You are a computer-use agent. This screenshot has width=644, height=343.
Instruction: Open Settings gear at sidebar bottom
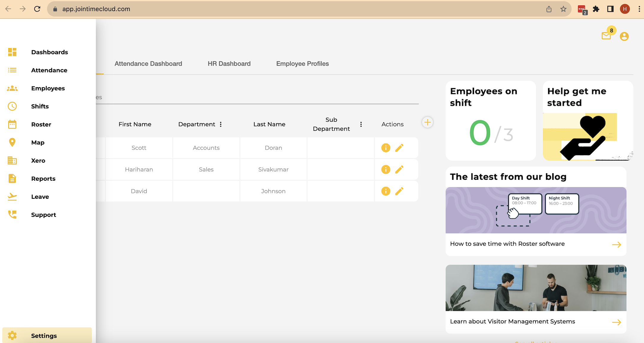click(12, 336)
